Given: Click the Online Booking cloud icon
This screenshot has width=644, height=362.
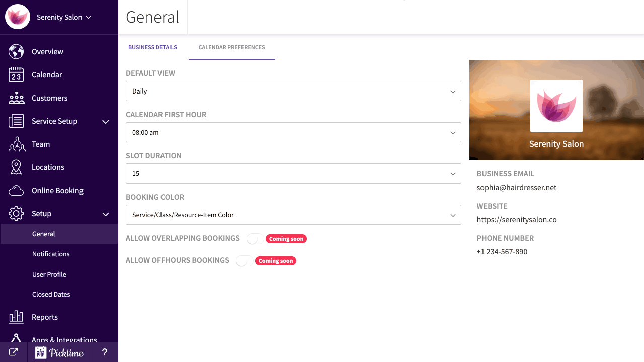Looking at the screenshot, I should tap(16, 191).
